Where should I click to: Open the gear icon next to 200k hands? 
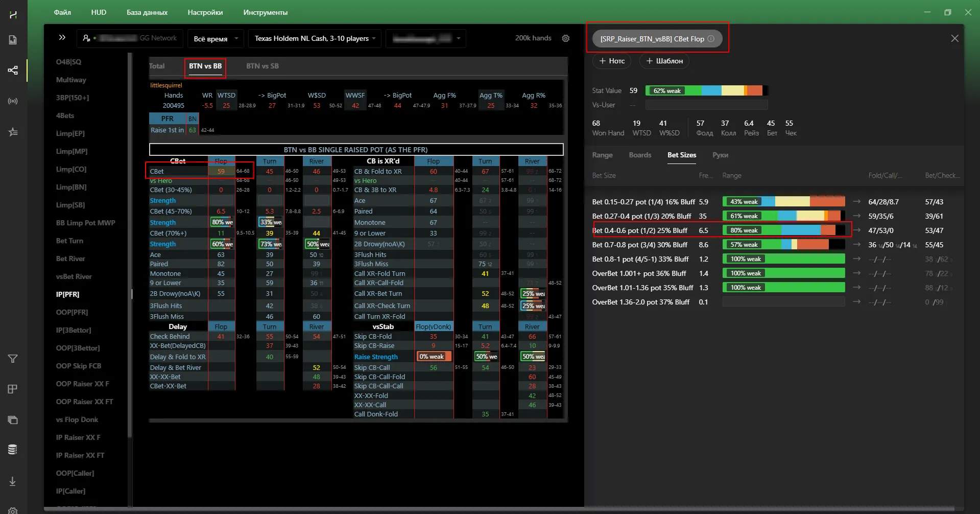pyautogui.click(x=566, y=38)
